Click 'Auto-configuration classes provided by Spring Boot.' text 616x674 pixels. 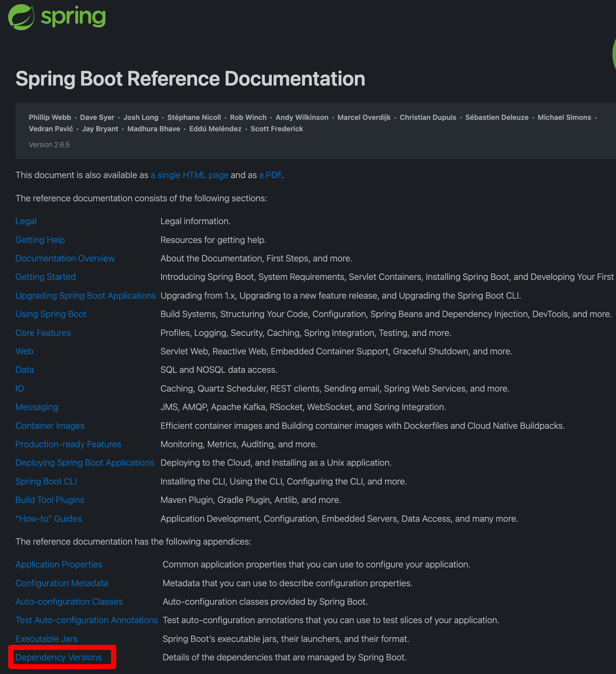coord(265,602)
